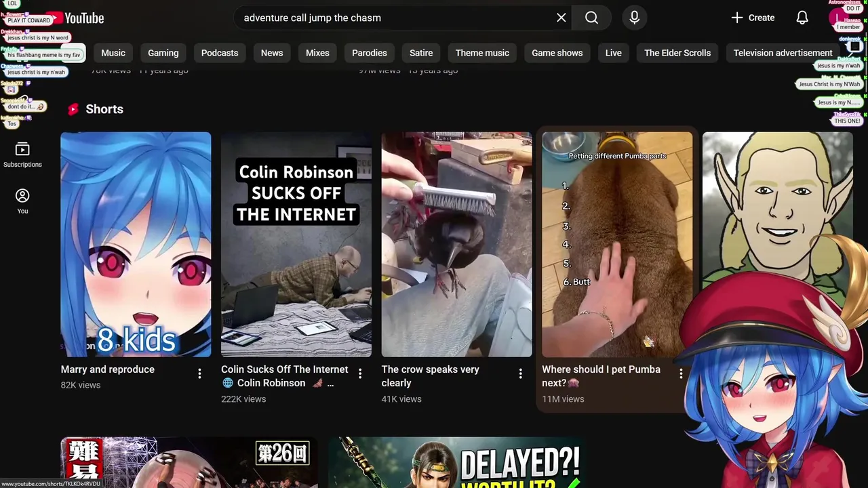
Task: Open The crow speaks very clearly title
Action: 431,376
